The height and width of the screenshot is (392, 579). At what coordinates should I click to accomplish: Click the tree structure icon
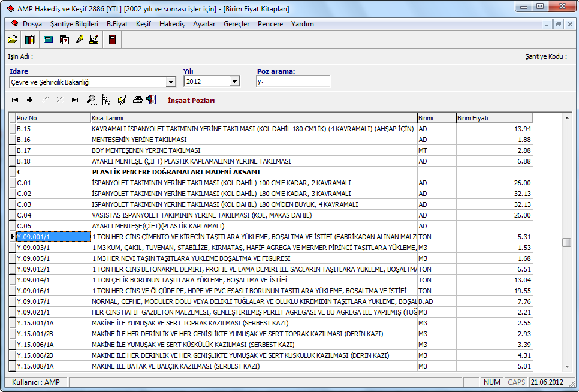click(106, 100)
